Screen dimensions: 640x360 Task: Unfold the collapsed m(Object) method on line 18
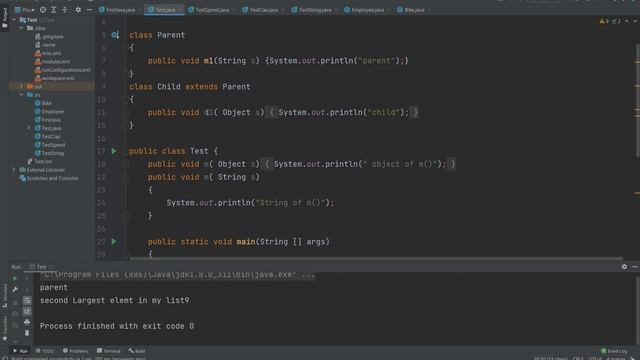pos(126,164)
